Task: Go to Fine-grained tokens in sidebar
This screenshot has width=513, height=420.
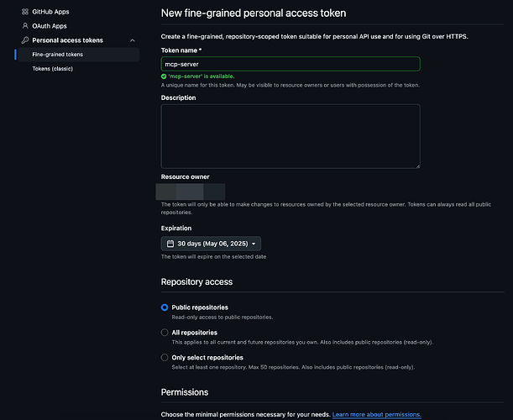Action: (57, 55)
